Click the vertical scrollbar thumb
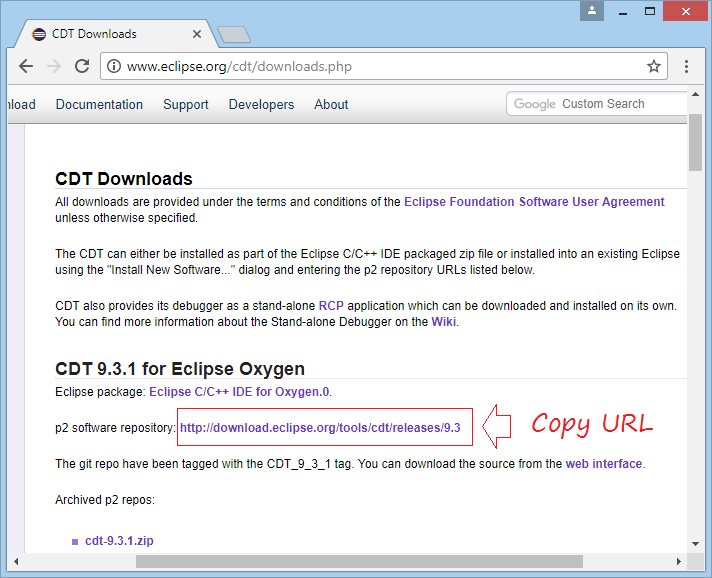This screenshot has width=712, height=578. pyautogui.click(x=695, y=142)
